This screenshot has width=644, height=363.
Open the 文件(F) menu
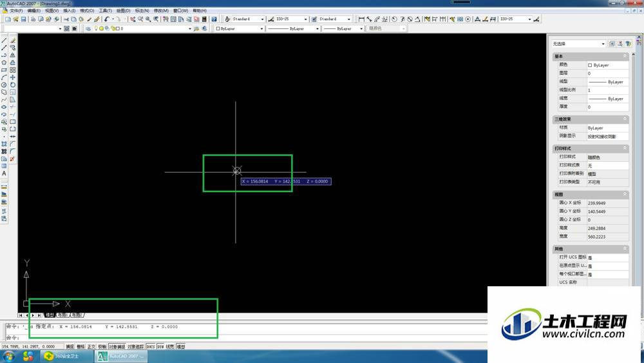point(16,11)
